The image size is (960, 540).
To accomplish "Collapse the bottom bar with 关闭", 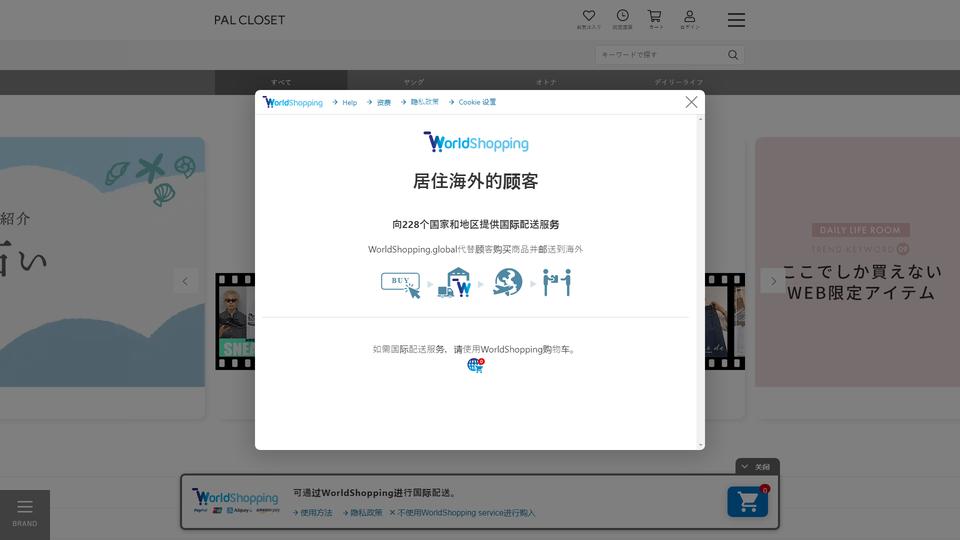I will [757, 467].
